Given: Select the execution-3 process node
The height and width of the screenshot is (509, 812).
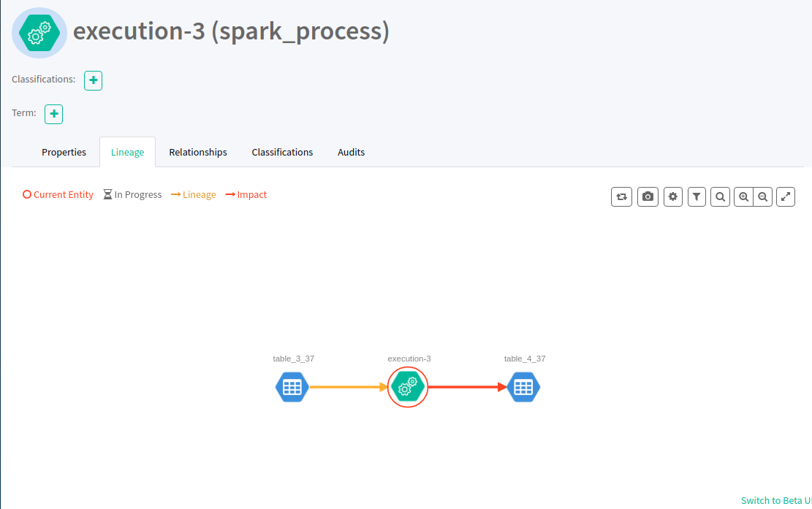Looking at the screenshot, I should [408, 387].
